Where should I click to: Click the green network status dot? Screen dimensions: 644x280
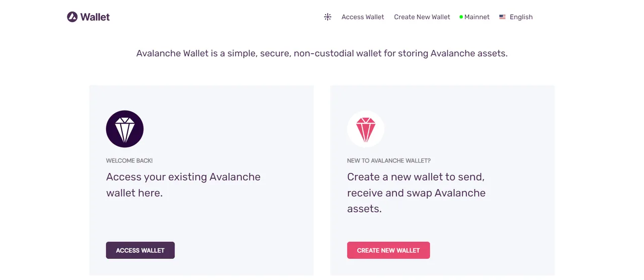click(x=461, y=17)
